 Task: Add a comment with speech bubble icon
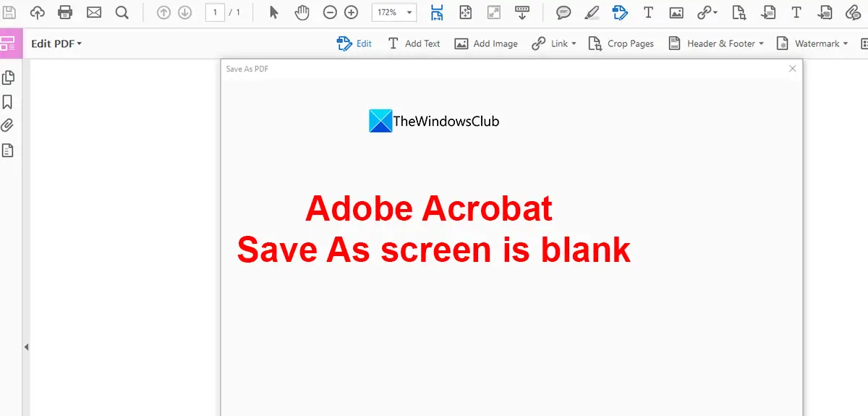coord(563,12)
